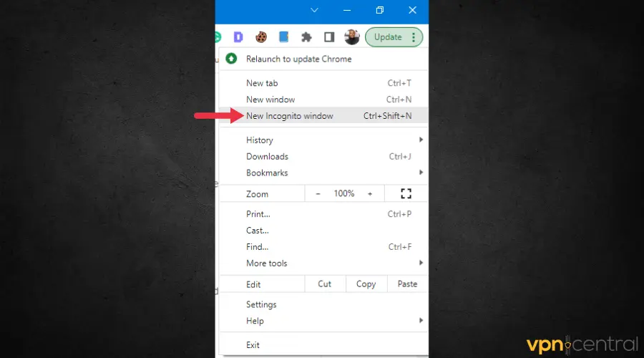Select Cast... menu entry
The image size is (644, 358).
click(x=323, y=231)
